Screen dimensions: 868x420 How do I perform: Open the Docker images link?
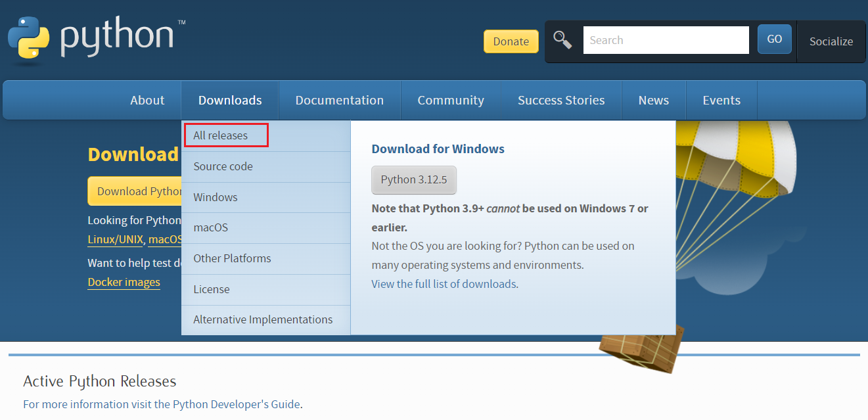[x=124, y=282]
